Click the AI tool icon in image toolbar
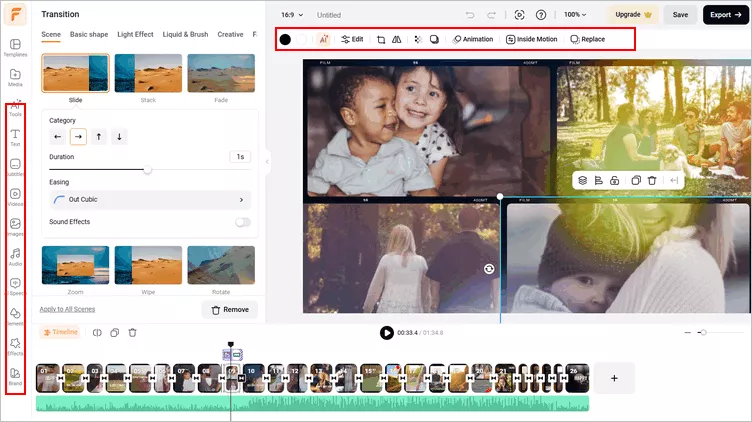This screenshot has width=752, height=422. click(324, 39)
